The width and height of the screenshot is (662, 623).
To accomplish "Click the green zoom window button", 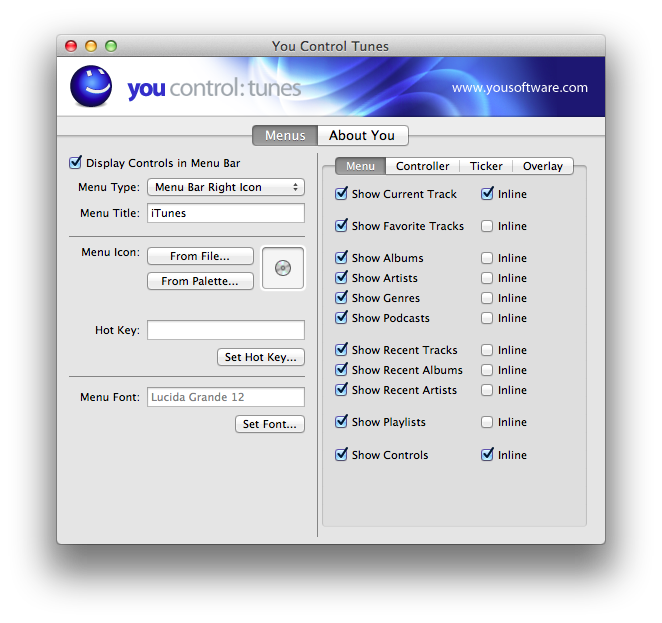I will point(111,46).
